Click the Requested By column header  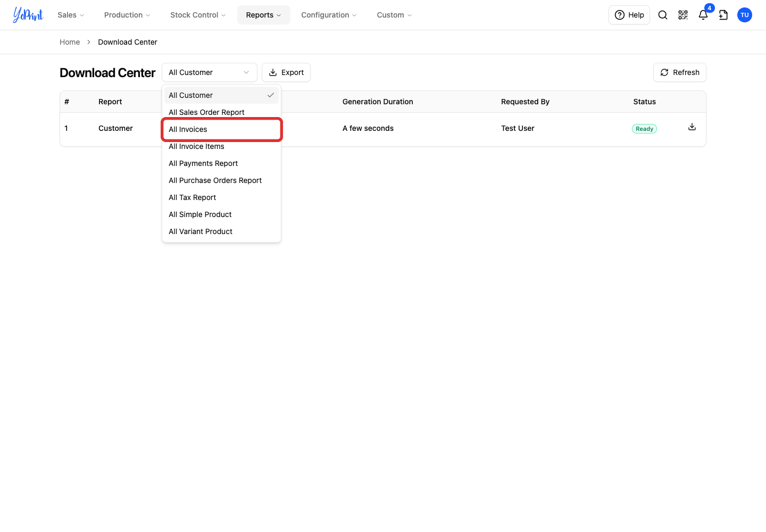tap(525, 102)
